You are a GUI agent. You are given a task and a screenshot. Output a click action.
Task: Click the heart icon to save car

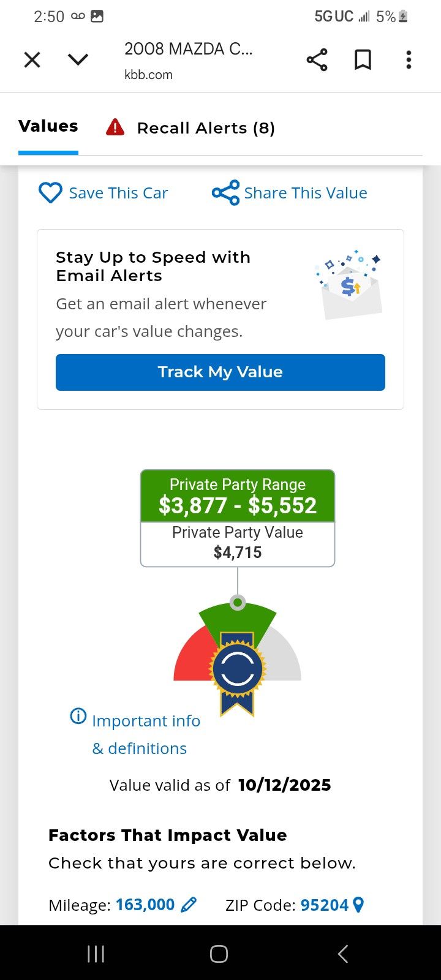point(50,193)
